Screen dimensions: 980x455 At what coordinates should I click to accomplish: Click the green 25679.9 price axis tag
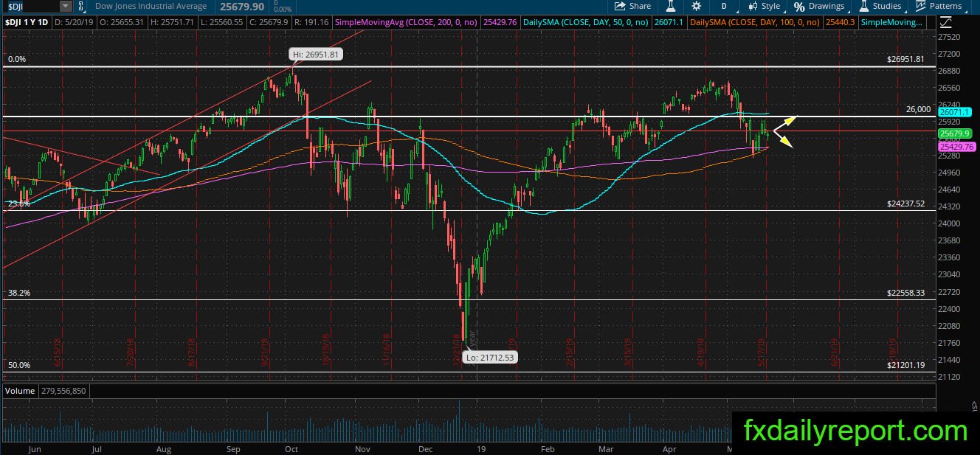[x=956, y=133]
